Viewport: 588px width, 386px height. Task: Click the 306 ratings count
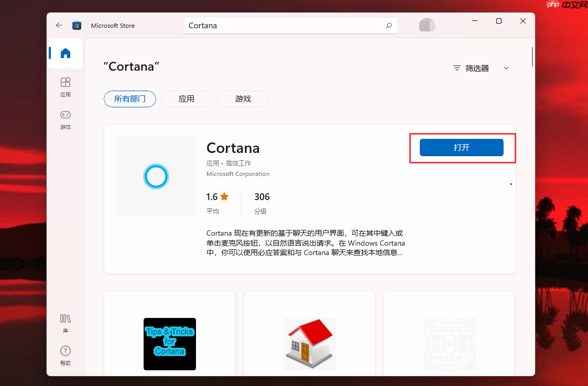(x=262, y=197)
